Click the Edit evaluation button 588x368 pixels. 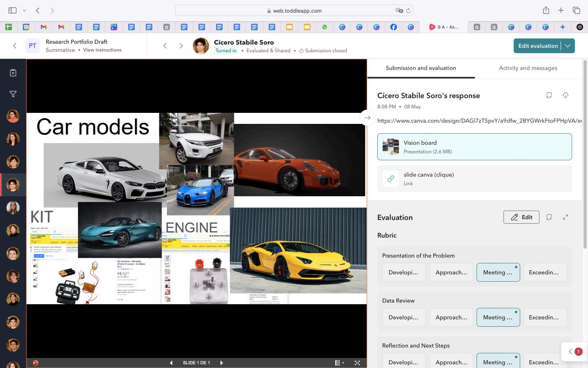[538, 46]
